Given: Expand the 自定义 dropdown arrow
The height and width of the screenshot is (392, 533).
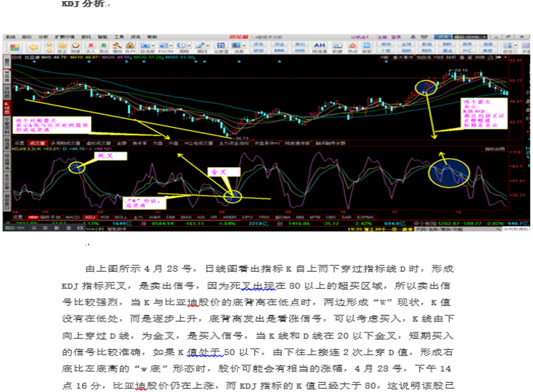Looking at the screenshot, I should click(516, 45).
